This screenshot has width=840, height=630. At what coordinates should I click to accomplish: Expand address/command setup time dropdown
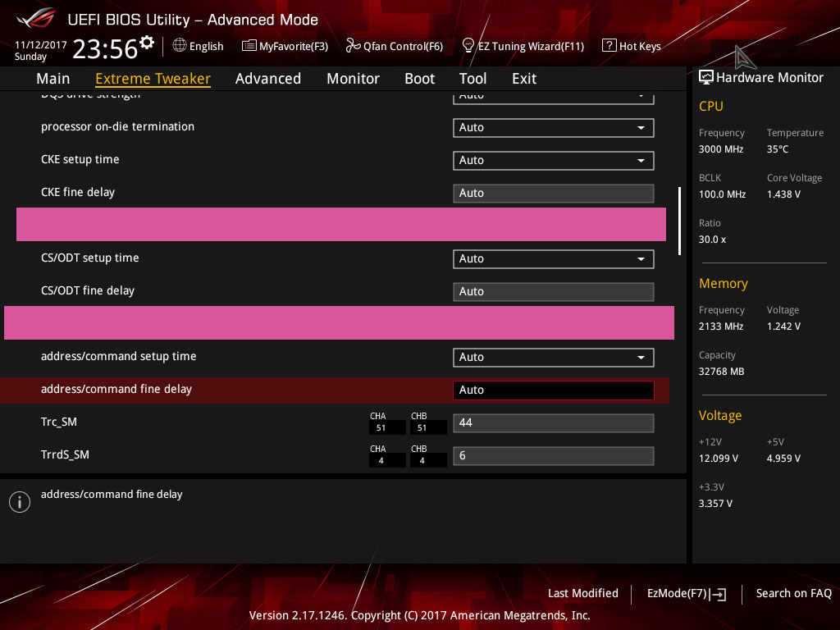click(x=554, y=358)
